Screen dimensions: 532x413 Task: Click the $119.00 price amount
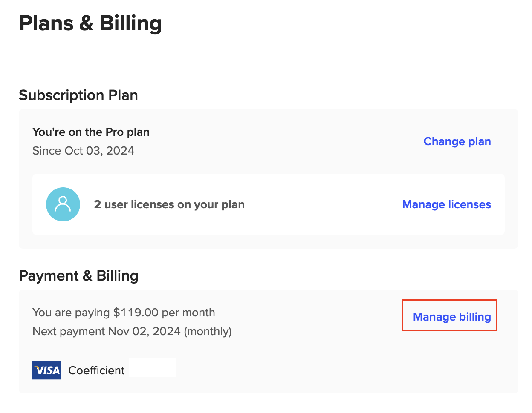136,313
